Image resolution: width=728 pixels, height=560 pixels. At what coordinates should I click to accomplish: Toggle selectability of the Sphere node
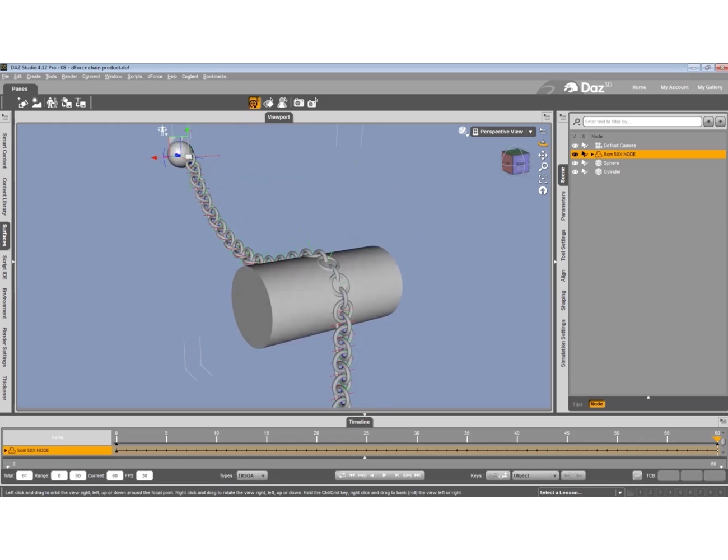click(x=585, y=163)
